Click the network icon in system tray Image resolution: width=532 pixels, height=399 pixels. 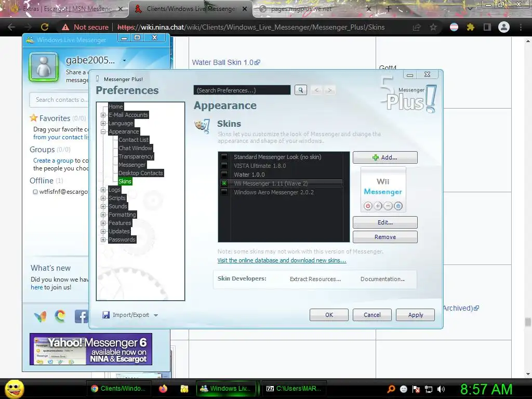point(429,389)
